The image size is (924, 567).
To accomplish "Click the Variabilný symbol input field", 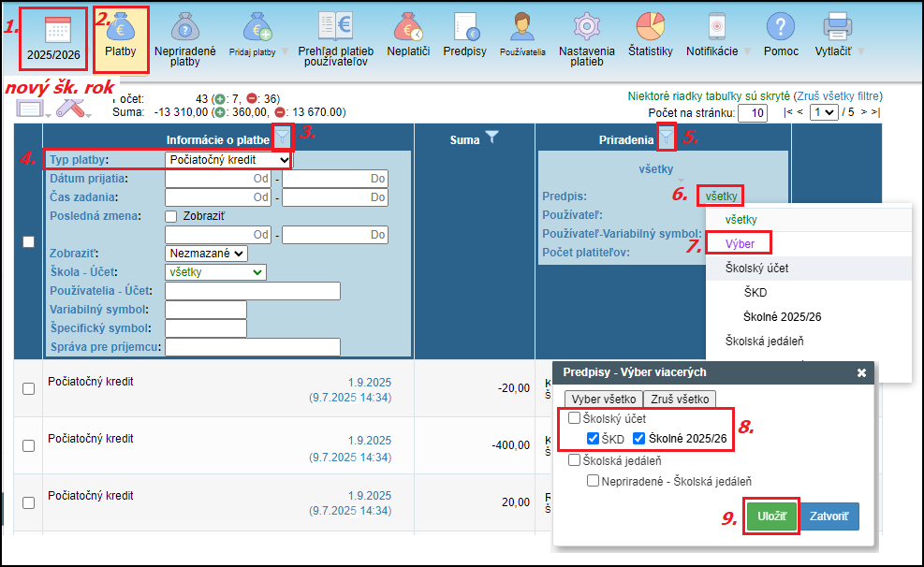I will 205,310.
